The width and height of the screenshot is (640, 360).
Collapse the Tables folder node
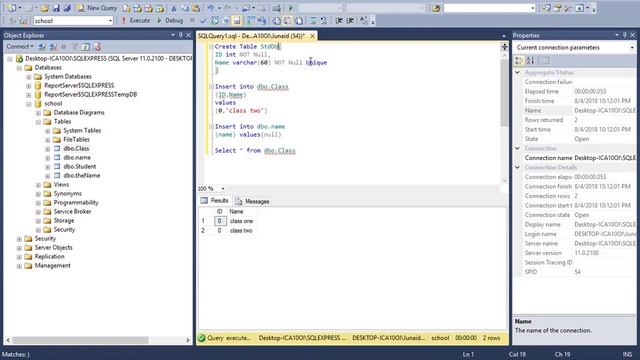tap(38, 122)
